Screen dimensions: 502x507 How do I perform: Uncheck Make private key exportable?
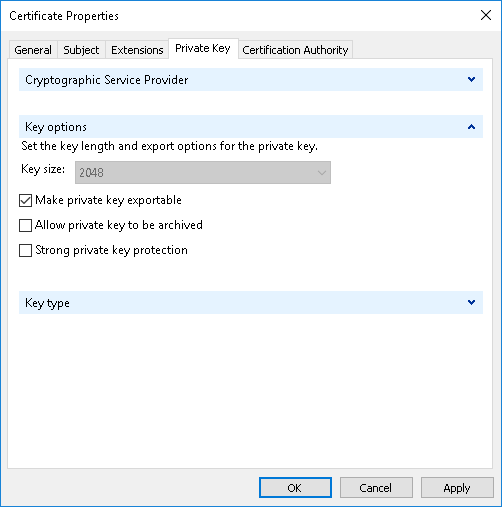[x=25, y=200]
